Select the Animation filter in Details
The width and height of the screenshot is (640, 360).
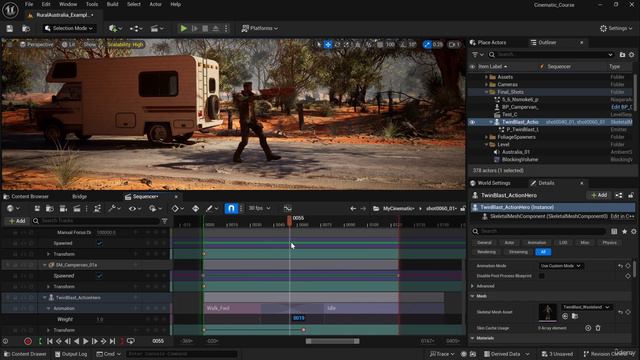pyautogui.click(x=536, y=242)
